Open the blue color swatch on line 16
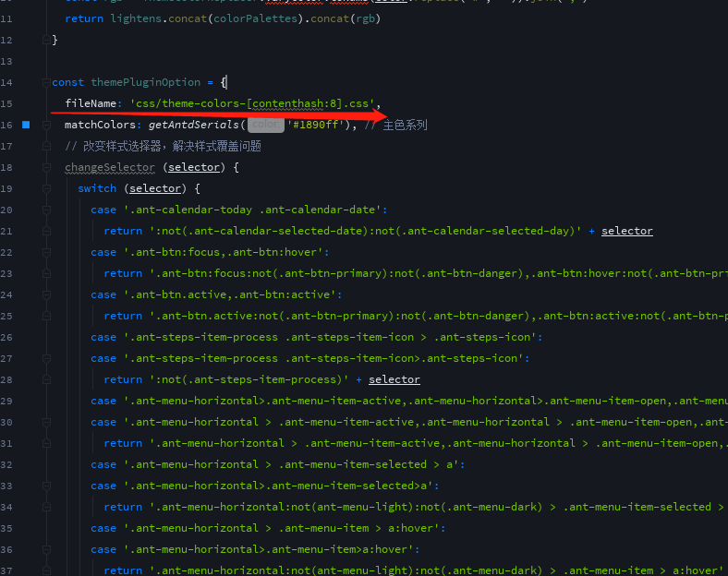Image resolution: width=728 pixels, height=576 pixels. coord(26,125)
